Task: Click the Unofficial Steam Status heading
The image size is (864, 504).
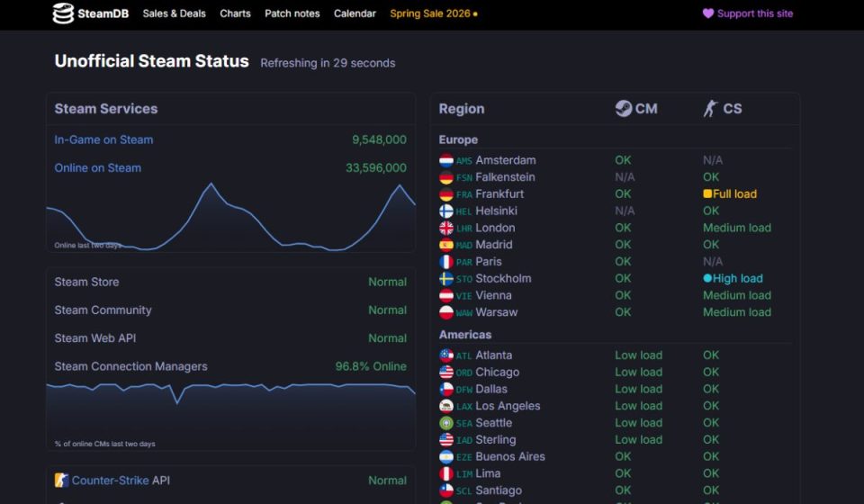Action: point(151,61)
